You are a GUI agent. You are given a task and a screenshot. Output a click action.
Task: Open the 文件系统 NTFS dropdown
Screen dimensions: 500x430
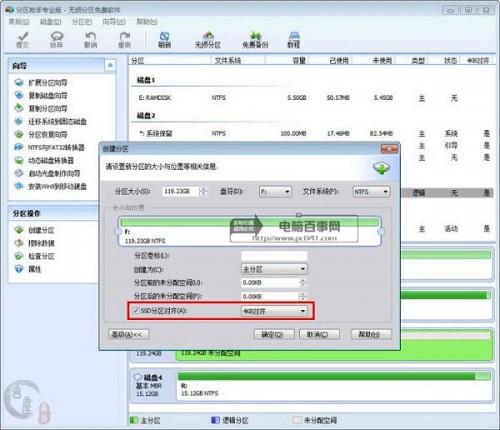[371, 192]
